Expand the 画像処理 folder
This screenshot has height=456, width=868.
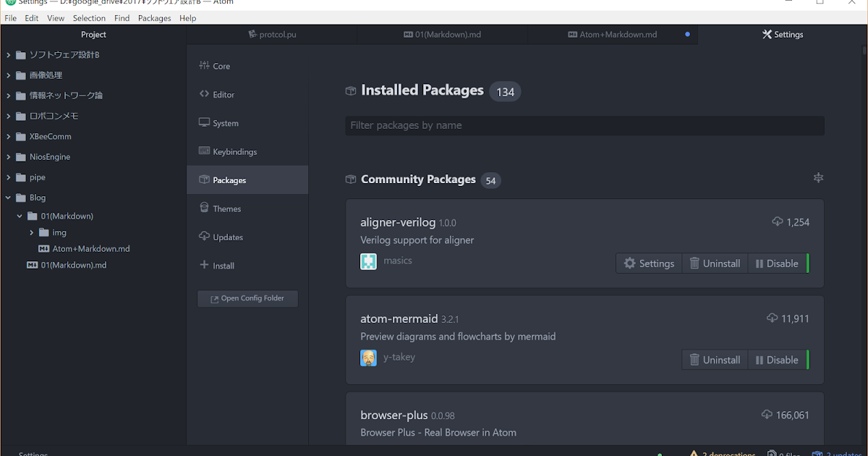pos(9,75)
